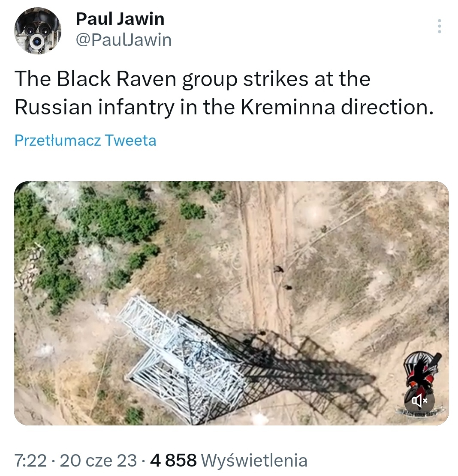Click the 7:22 tweet timestamp

point(30,461)
